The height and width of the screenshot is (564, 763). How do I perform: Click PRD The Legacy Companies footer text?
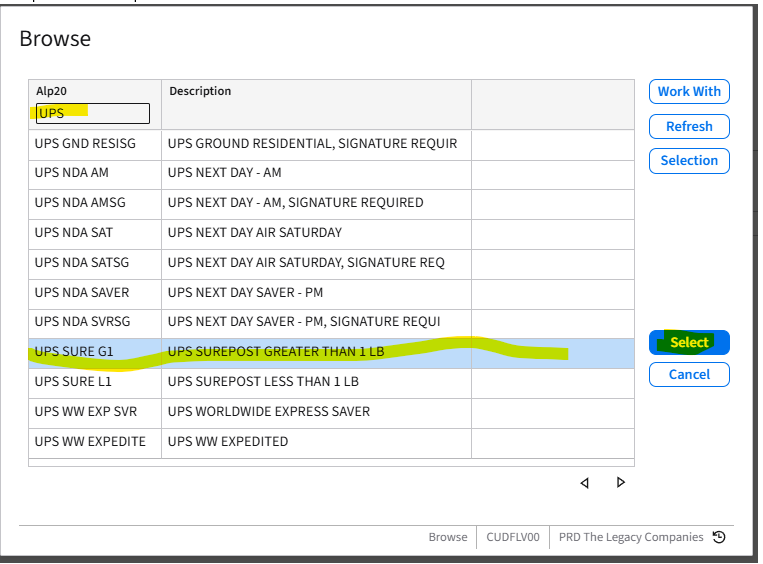(631, 537)
